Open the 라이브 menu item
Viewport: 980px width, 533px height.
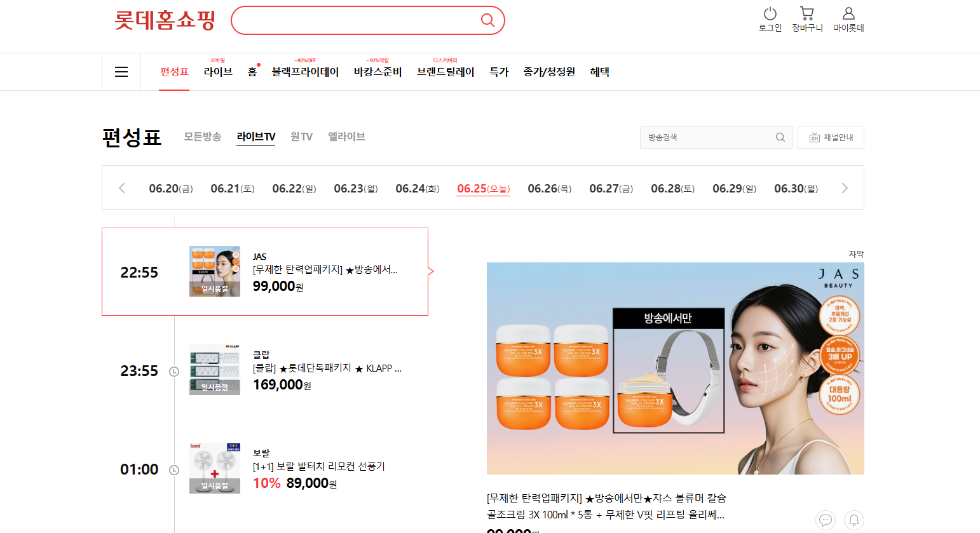click(218, 72)
